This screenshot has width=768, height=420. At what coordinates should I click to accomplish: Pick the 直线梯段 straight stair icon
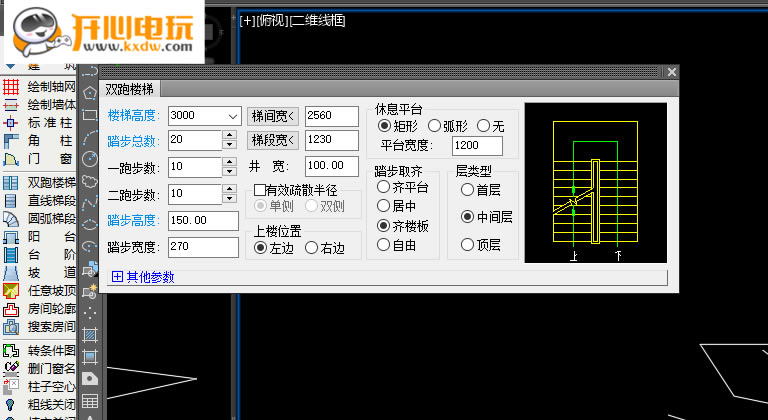pos(12,201)
